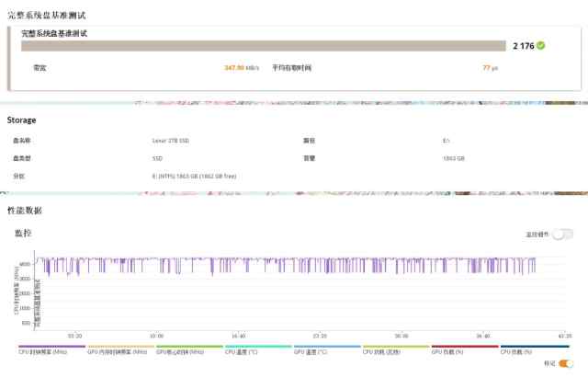
Task: Select the orange bandwidth MB/s value
Action: point(242,67)
